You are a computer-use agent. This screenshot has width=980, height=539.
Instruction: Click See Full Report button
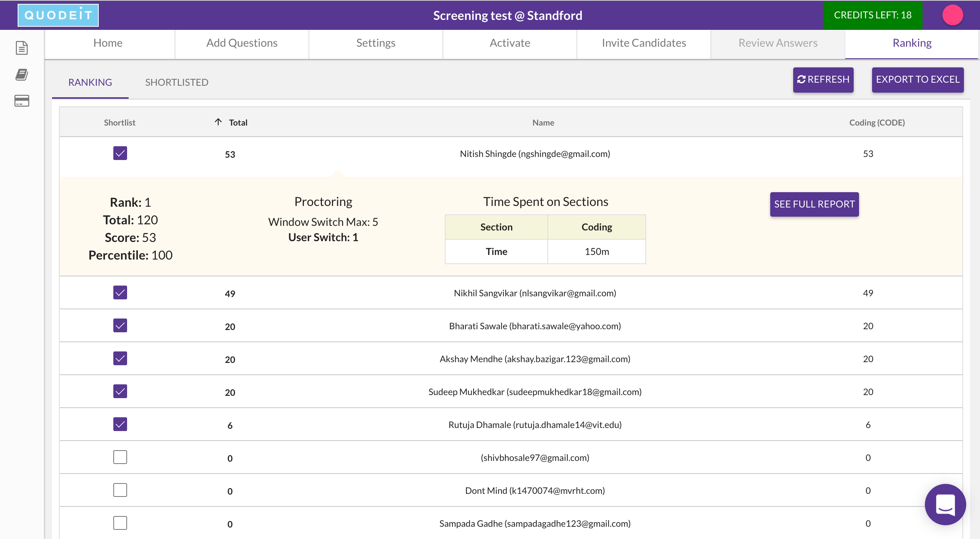coord(814,204)
